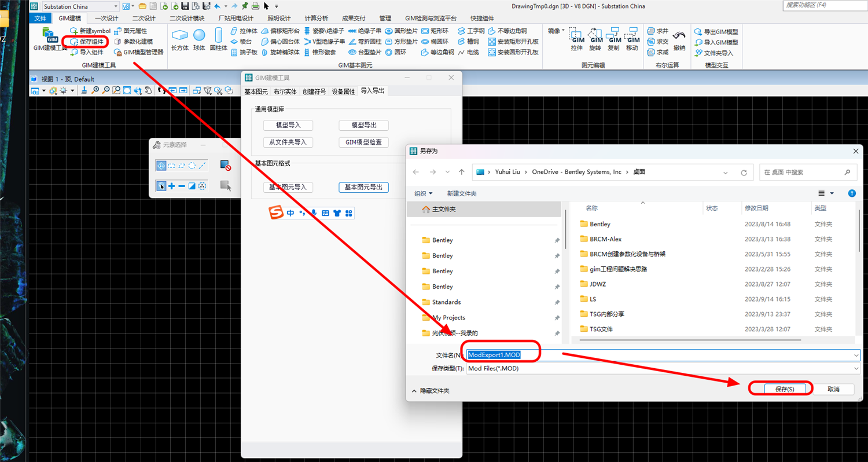868x462 pixels.
Task: Expand the address bar path history dropdown
Action: click(x=726, y=172)
